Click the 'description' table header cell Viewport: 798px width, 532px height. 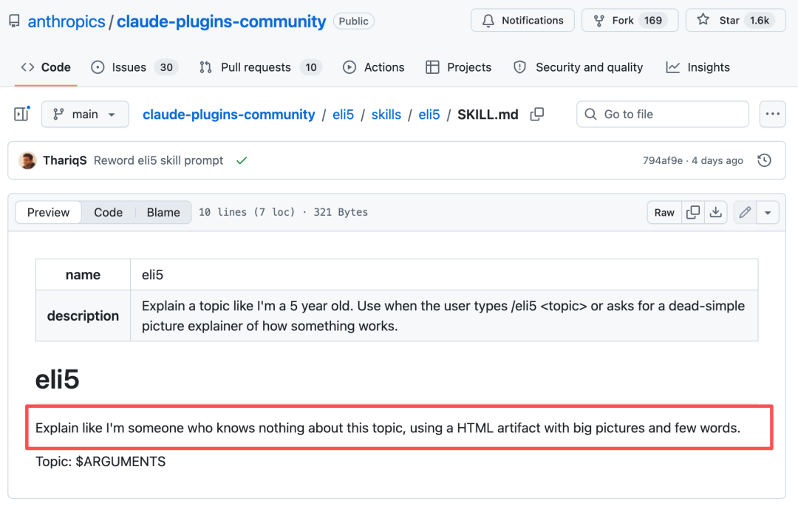click(83, 316)
